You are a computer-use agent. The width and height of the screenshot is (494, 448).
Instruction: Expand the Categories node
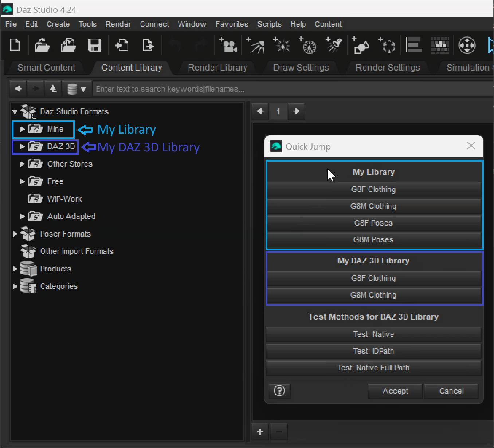tap(15, 286)
